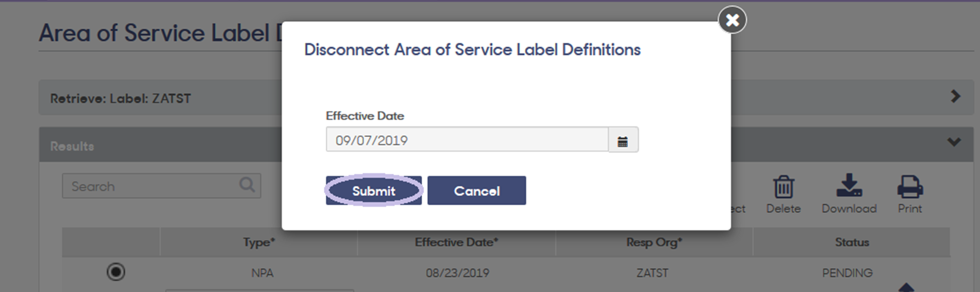Select the radio button for NPA row
The image size is (980, 292).
[x=116, y=272]
